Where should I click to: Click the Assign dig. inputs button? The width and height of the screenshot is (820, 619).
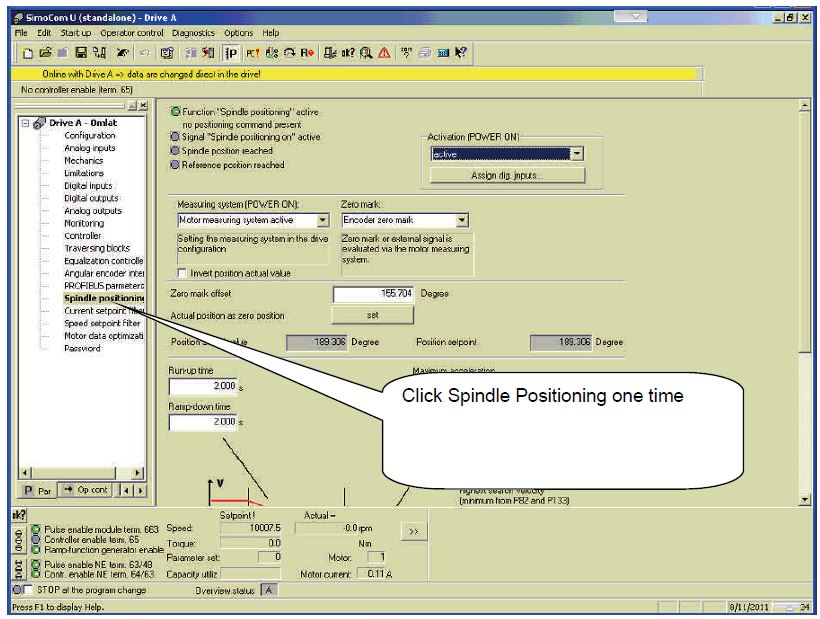click(507, 175)
